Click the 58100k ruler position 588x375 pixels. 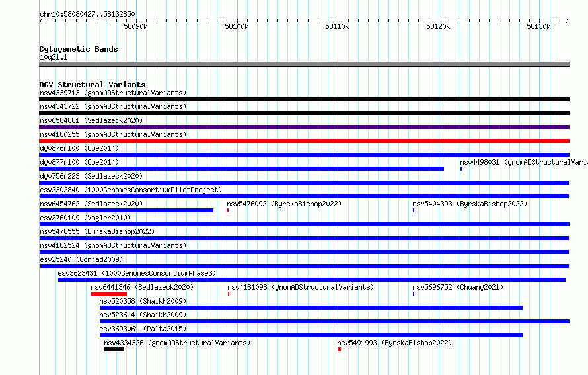point(237,26)
